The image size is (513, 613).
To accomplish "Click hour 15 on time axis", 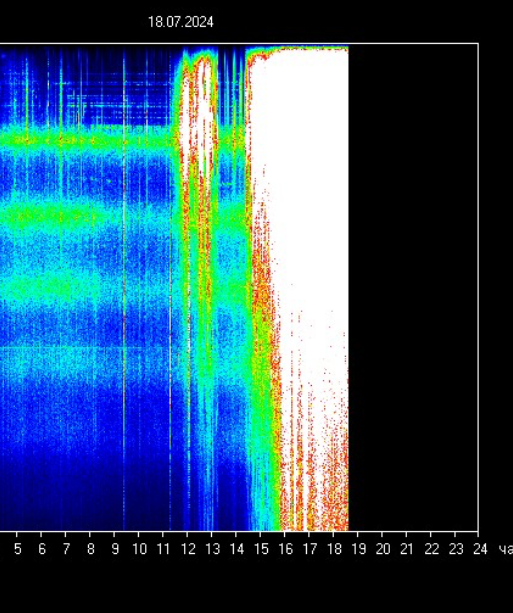I will pos(261,549).
